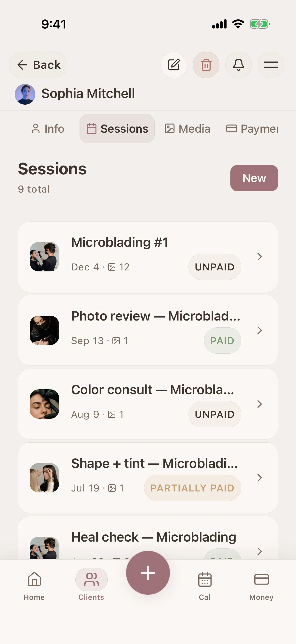
Task: Tap the Back button
Action: coord(38,65)
